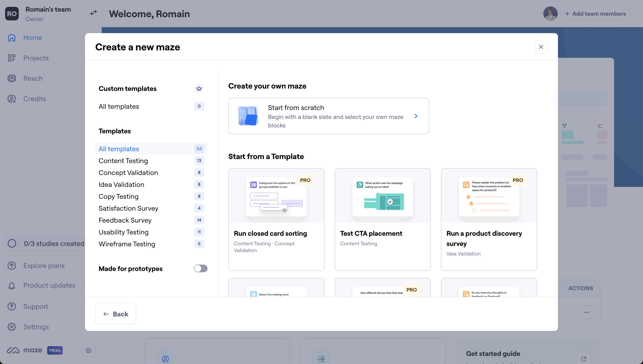Click the maze logo at bottom left
Image resolution: width=643 pixels, height=364 pixels.
(x=24, y=350)
